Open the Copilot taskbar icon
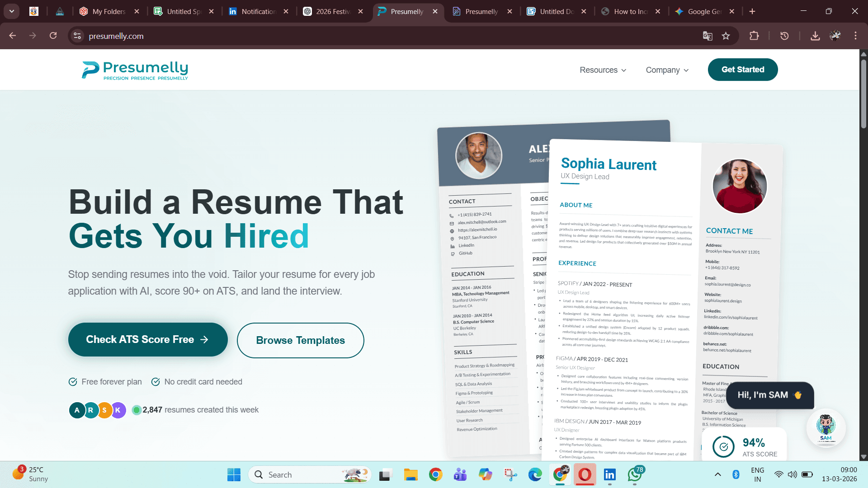868x488 pixels. [x=486, y=474]
